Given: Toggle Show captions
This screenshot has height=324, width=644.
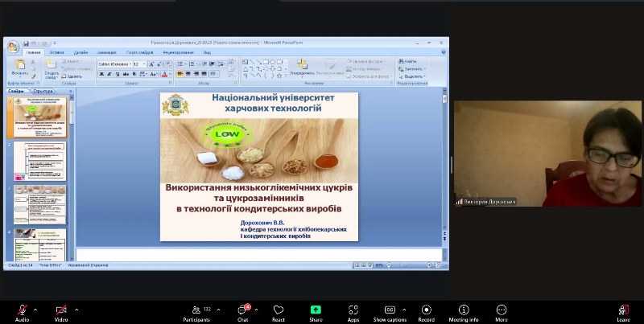Looking at the screenshot, I should (x=390, y=310).
